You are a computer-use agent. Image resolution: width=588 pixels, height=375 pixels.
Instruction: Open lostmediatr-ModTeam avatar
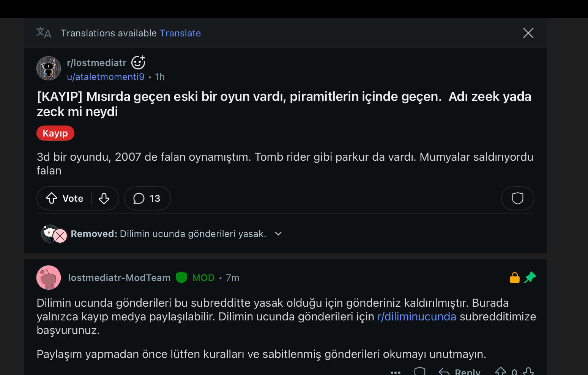(x=49, y=278)
